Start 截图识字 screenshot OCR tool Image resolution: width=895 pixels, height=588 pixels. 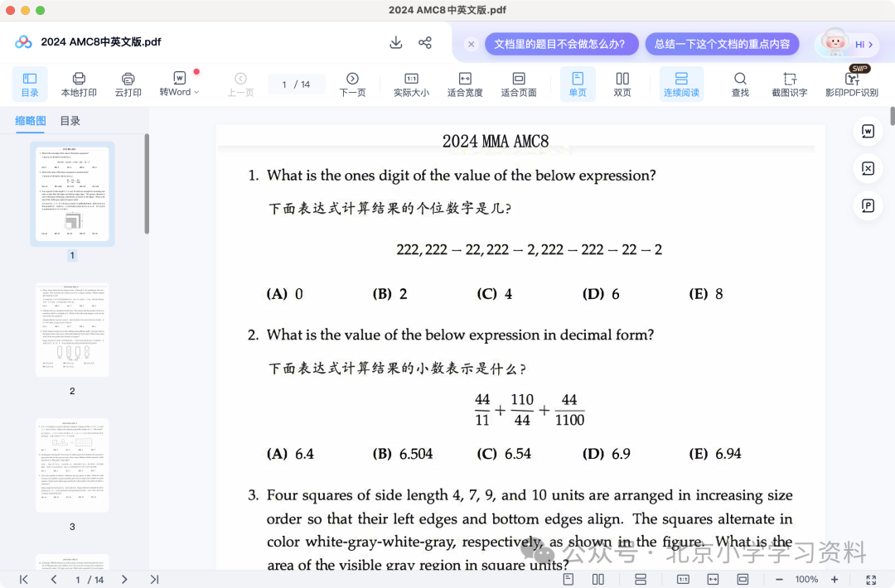tap(790, 84)
